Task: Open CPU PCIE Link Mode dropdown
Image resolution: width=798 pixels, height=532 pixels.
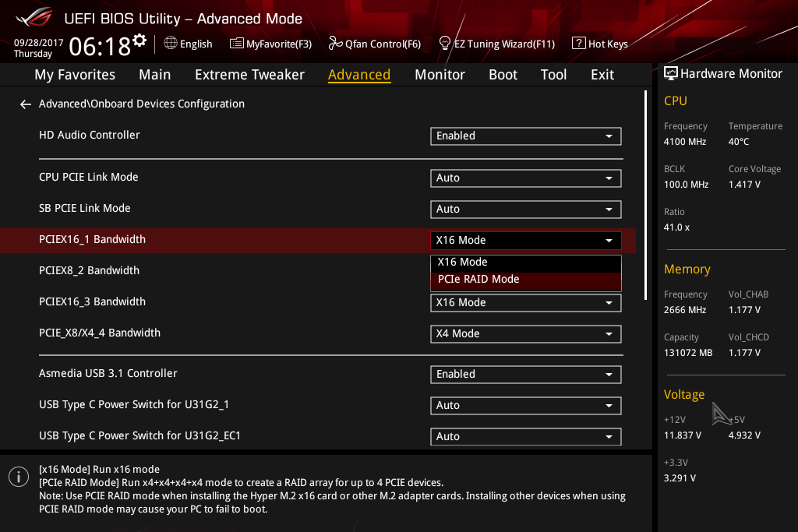Action: (x=526, y=178)
